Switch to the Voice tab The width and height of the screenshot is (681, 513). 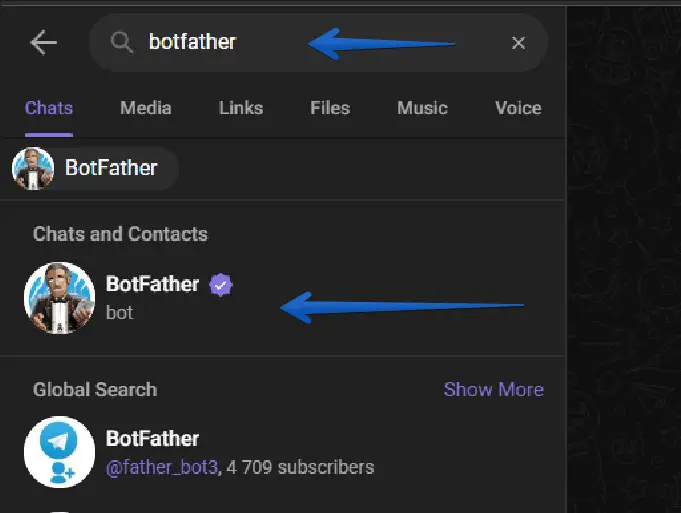(x=518, y=108)
